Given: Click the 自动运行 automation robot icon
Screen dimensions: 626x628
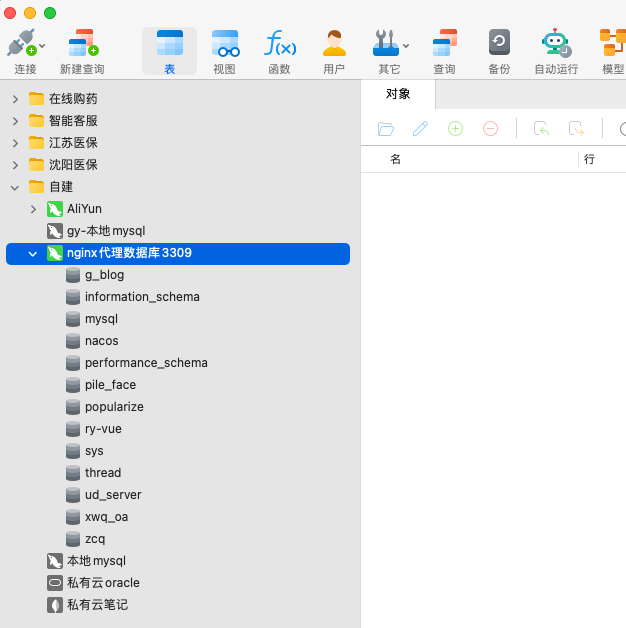Looking at the screenshot, I should coord(555,44).
